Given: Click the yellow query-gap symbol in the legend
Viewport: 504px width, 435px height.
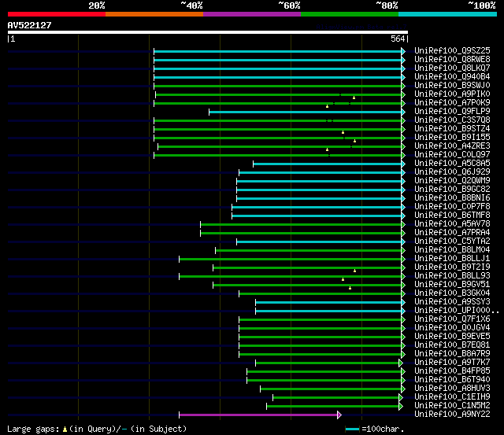Looking at the screenshot, I should tap(65, 429).
